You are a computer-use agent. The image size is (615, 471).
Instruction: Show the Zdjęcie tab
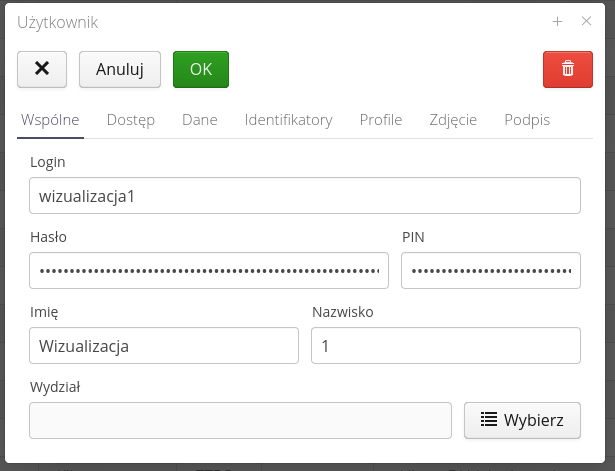[x=453, y=120]
